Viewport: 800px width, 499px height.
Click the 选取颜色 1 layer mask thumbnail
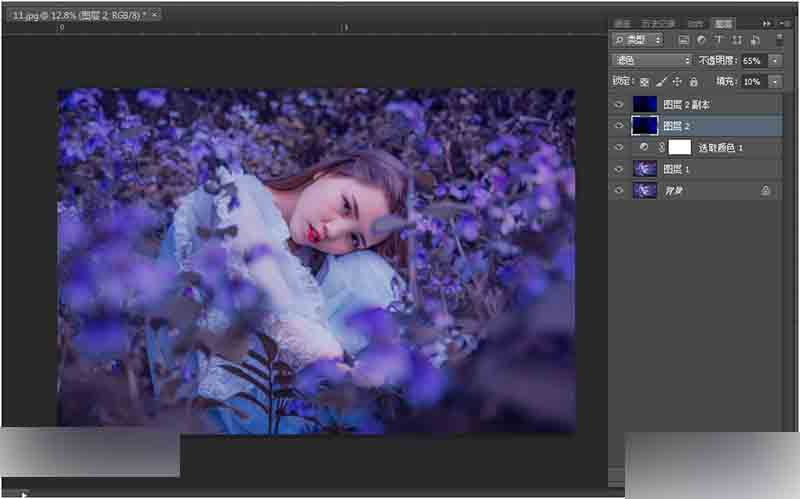pyautogui.click(x=680, y=147)
